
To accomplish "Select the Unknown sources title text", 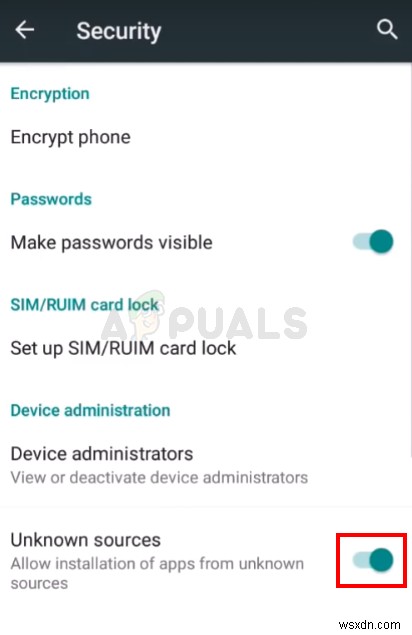I will point(85,540).
